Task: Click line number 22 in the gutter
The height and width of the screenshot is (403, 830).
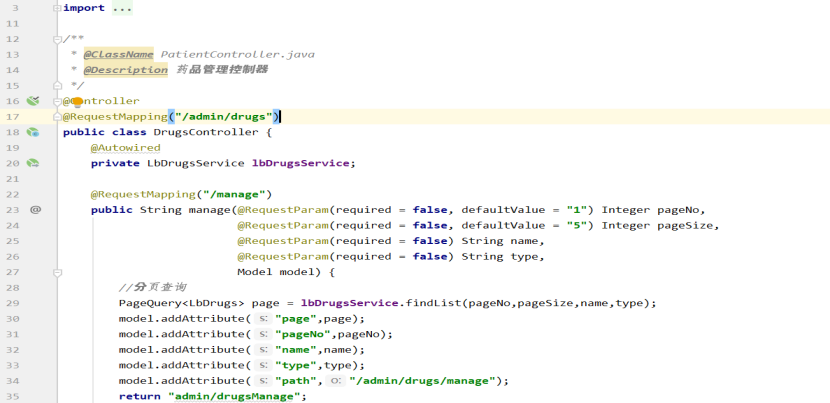Action: [13, 194]
